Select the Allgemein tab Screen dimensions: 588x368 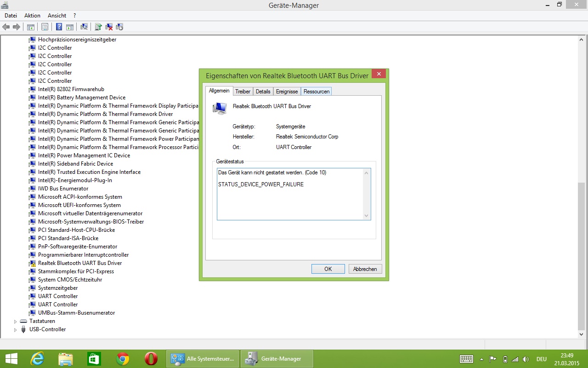point(219,91)
